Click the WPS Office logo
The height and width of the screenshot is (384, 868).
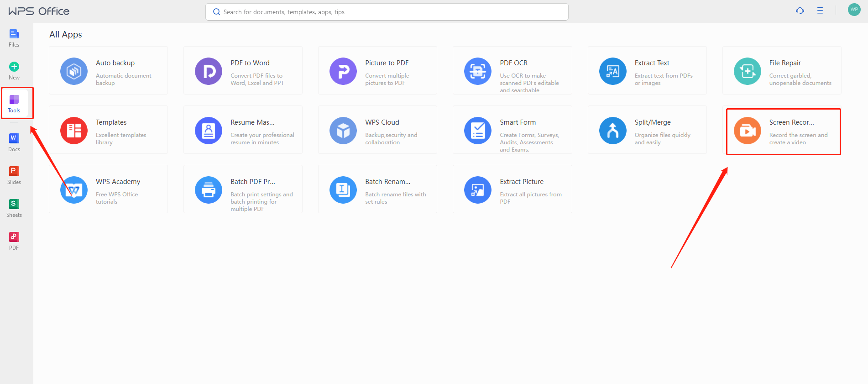39,11
